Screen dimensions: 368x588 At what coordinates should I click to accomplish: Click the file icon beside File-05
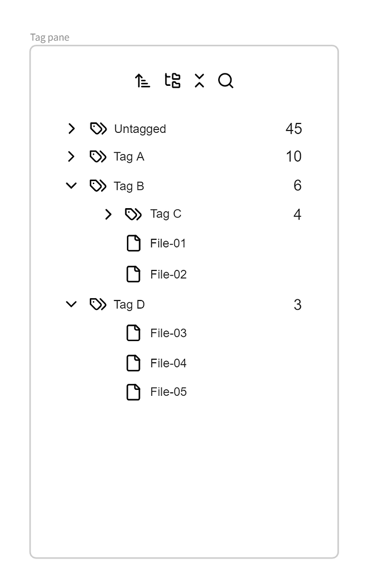coord(133,392)
